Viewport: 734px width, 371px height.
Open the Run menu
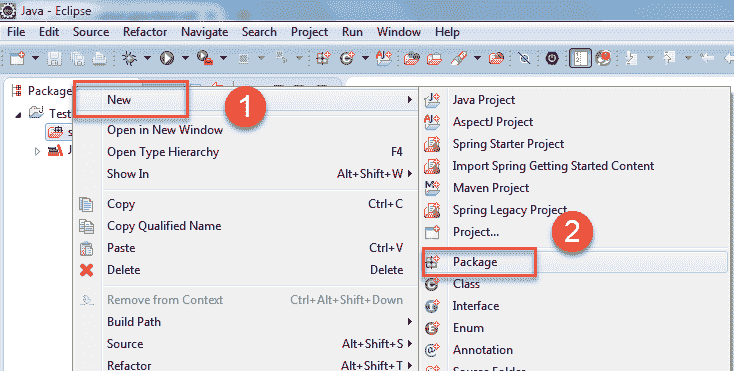tap(352, 32)
